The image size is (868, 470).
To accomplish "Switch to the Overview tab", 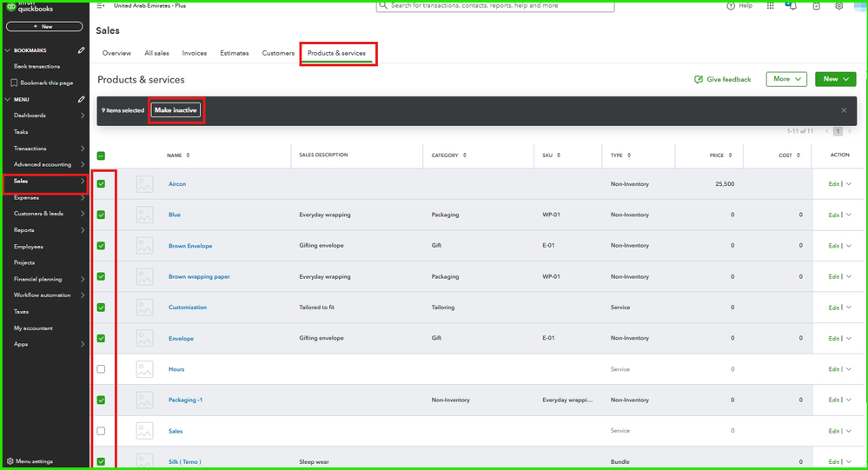I will 116,53.
